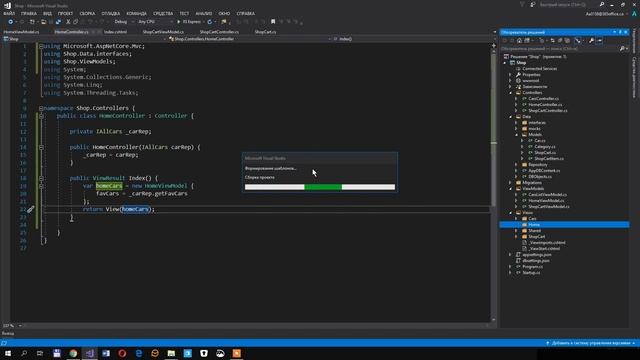Collapse the Shop project node
Screen dimensions: 640x360
(x=504, y=63)
